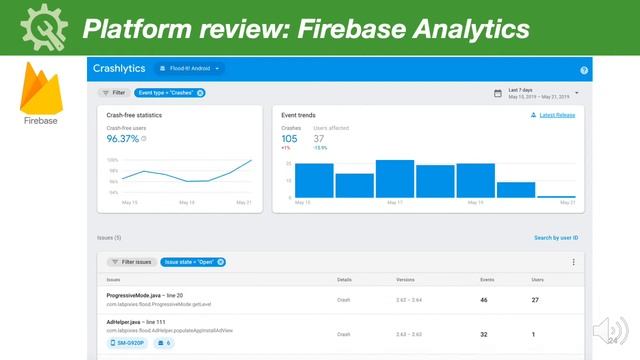Click the Issues column header
Viewport: 640px width, 360px height.
point(113,280)
